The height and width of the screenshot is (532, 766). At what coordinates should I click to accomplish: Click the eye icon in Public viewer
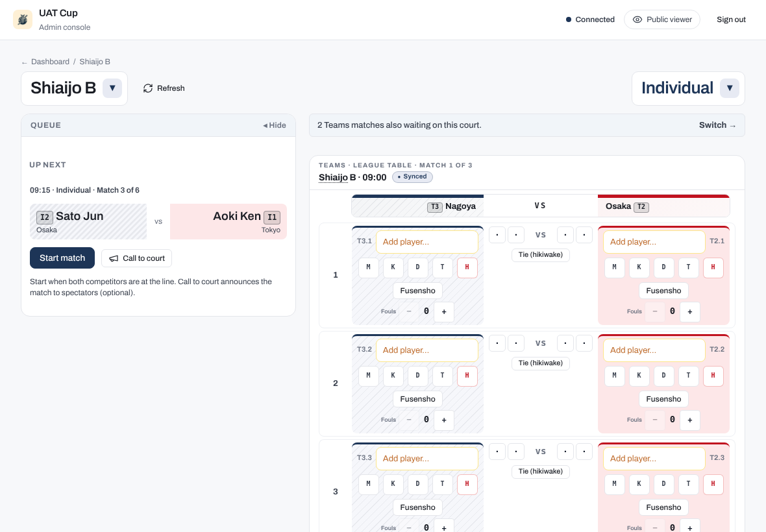637,19
